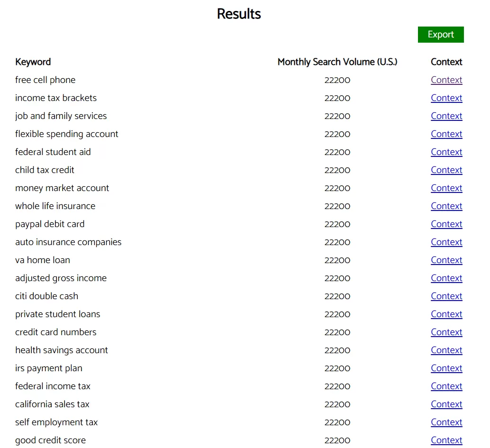Open Context link for paypal debit card
Image resolution: width=490 pixels, height=448 pixels.
click(x=446, y=224)
